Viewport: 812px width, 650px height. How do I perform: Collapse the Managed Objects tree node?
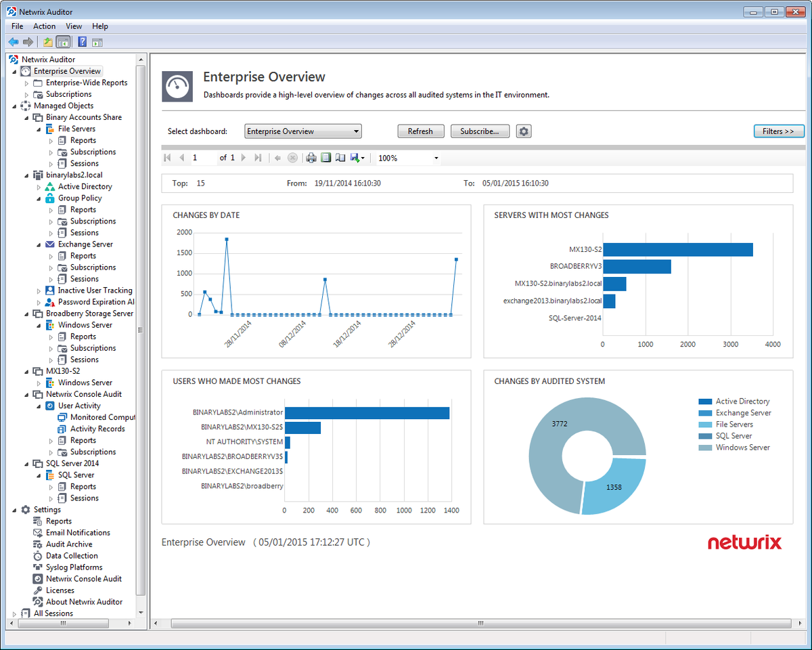[x=15, y=106]
